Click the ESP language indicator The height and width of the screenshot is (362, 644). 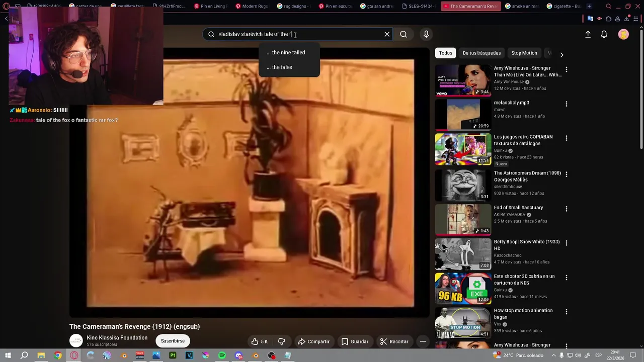[598, 355]
